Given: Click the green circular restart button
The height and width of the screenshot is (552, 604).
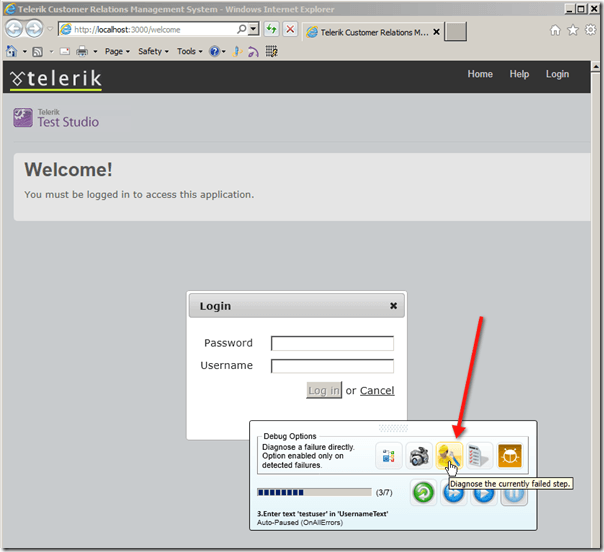Looking at the screenshot, I should coord(423,492).
